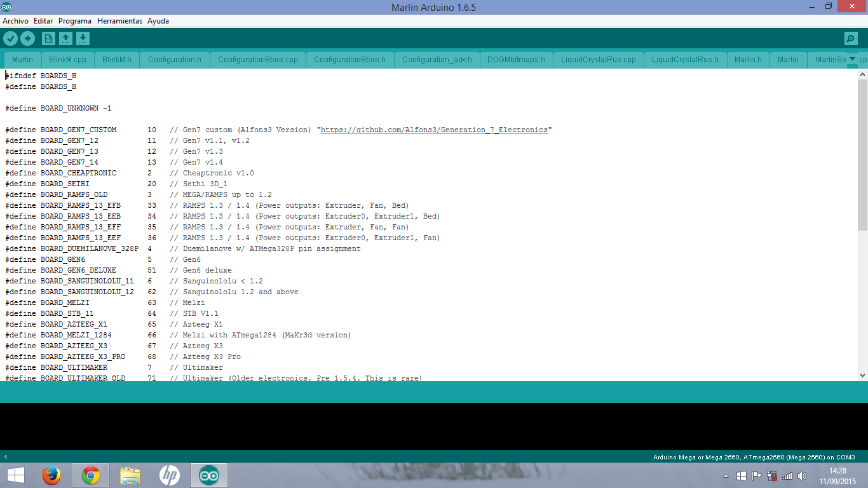Click the Verify (checkmark) button
Screen dimensions: 868x488
(x=10, y=39)
